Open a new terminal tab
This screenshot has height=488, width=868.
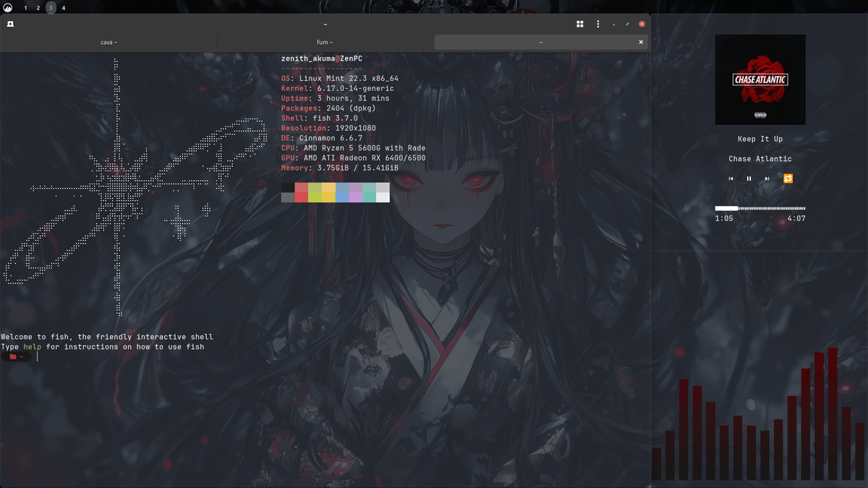[x=10, y=24]
